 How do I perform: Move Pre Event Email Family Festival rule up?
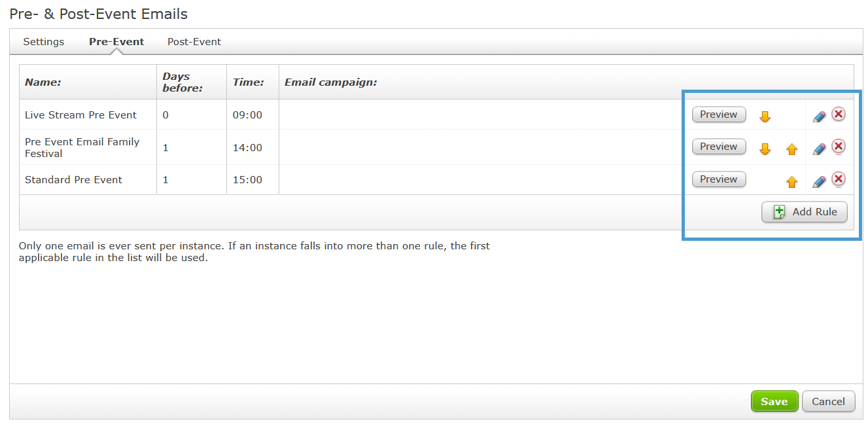point(791,149)
